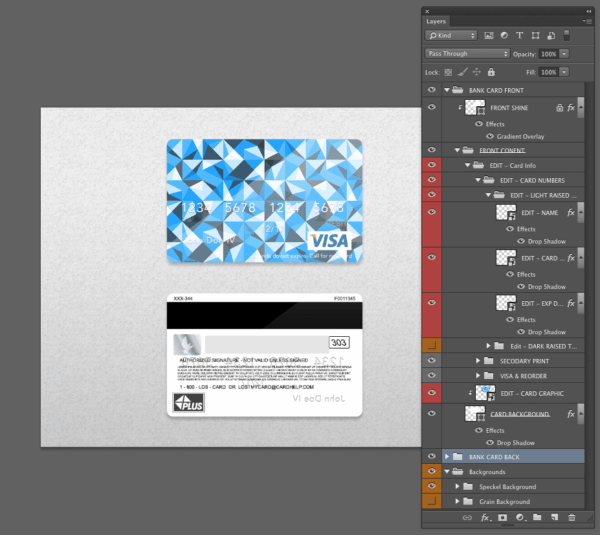The height and width of the screenshot is (535, 600).
Task: Show the Grain Background group
Action: point(432,501)
